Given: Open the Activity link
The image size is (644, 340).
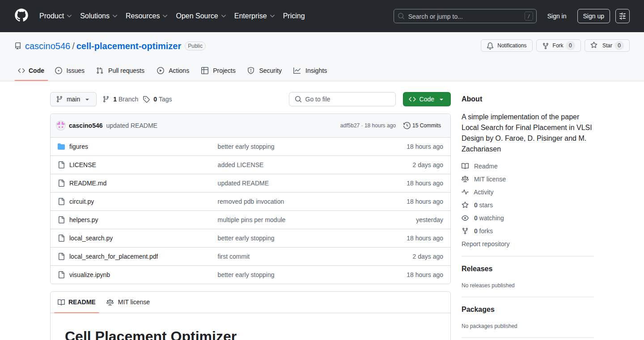Looking at the screenshot, I should point(478,192).
